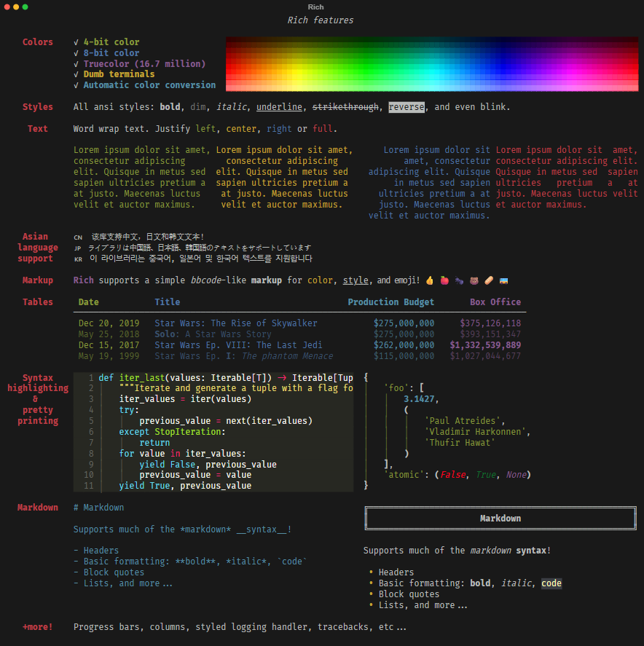644x646 pixels.
Task: Click the highlighted "code" inline snippet
Action: (x=551, y=583)
